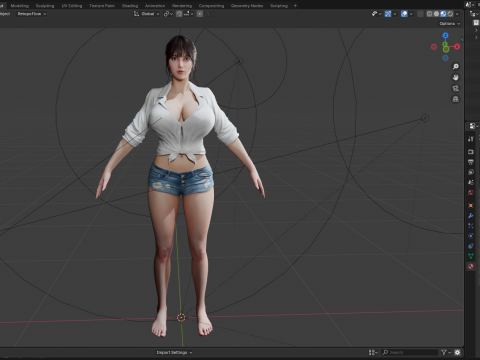The height and width of the screenshot is (360, 480).
Task: Click the scene collection icon in outliner
Action: click(476, 22)
